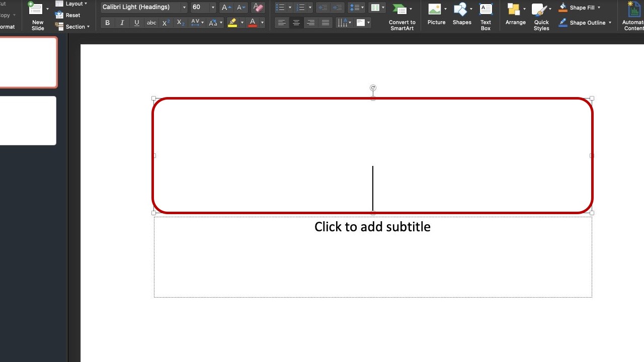Reset the slide formatting
The image size is (644, 362).
68,15
